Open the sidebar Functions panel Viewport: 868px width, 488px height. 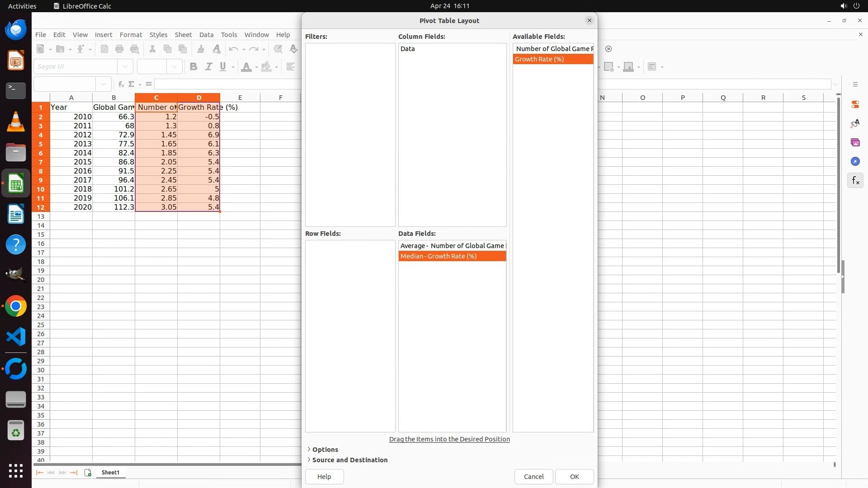(x=855, y=181)
